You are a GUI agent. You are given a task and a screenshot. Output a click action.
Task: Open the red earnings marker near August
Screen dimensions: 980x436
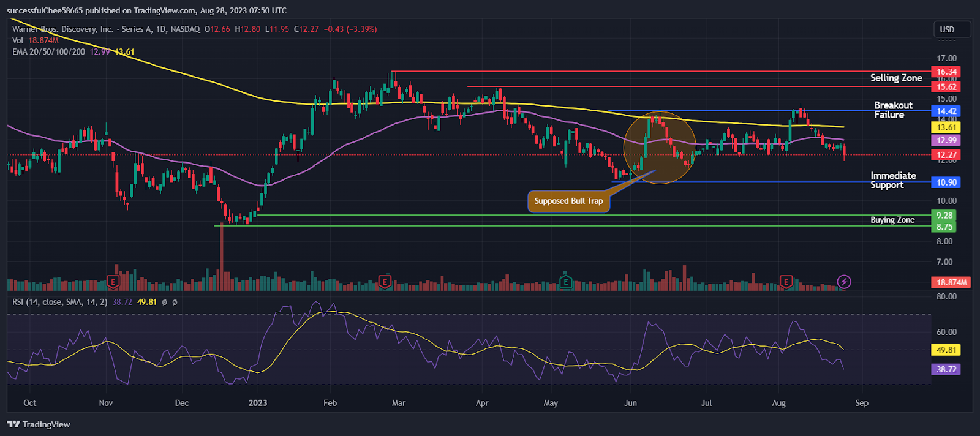pos(786,282)
